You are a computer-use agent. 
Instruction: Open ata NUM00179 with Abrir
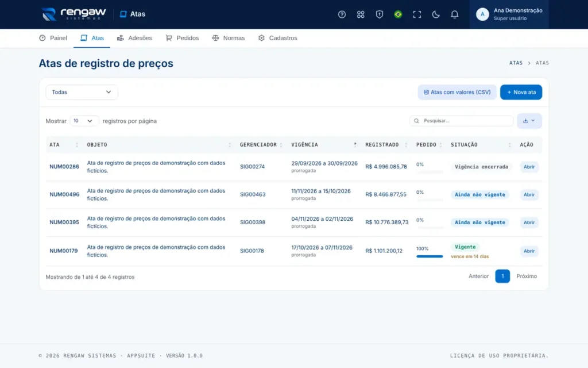pyautogui.click(x=529, y=251)
